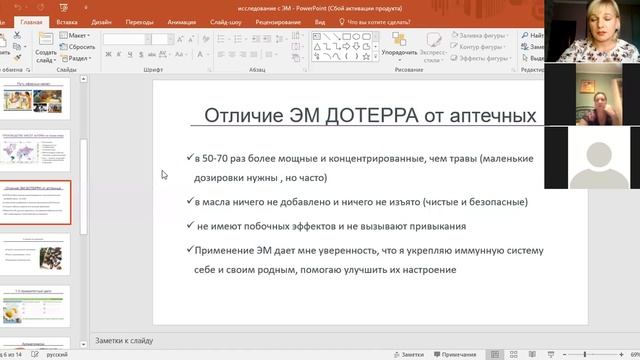Screen dimensions: 640x360
Task: Pick the right arrow shape in gallery
Action: tap(346, 47)
